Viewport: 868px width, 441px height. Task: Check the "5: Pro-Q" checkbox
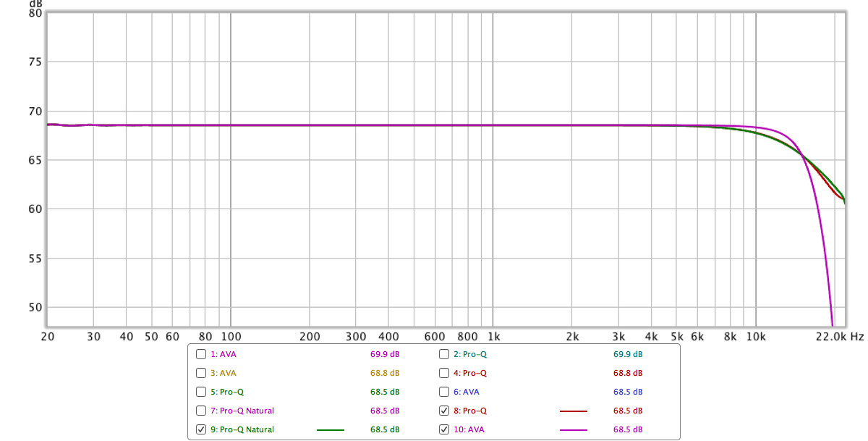click(201, 392)
